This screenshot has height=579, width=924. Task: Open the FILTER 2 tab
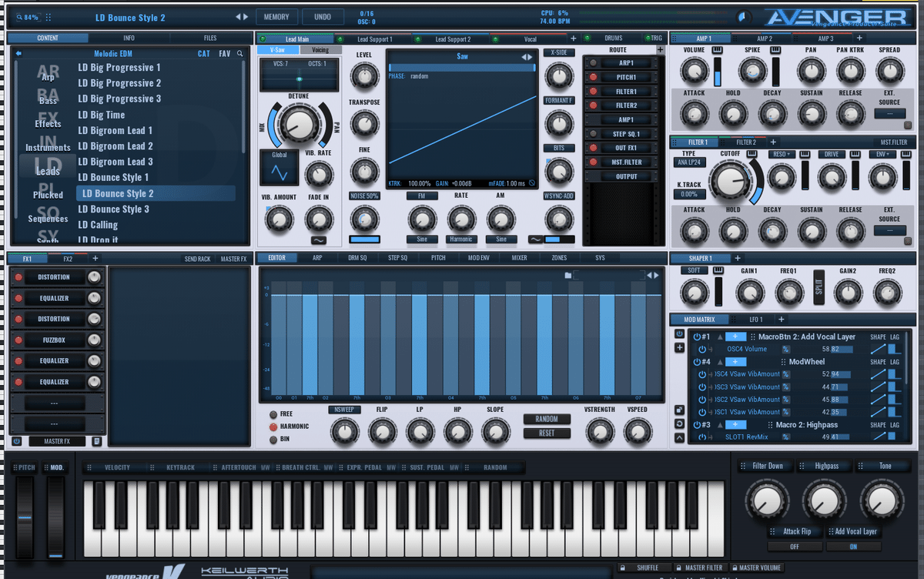745,142
